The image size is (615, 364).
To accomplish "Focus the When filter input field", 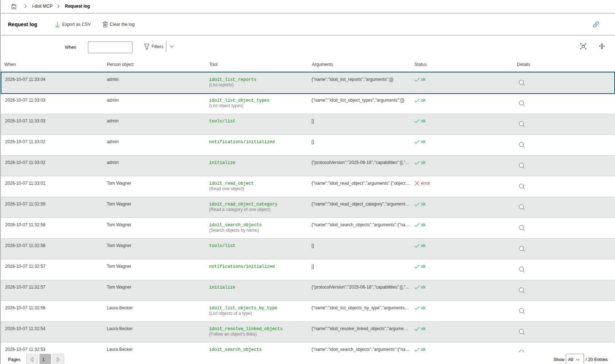I will point(110,47).
